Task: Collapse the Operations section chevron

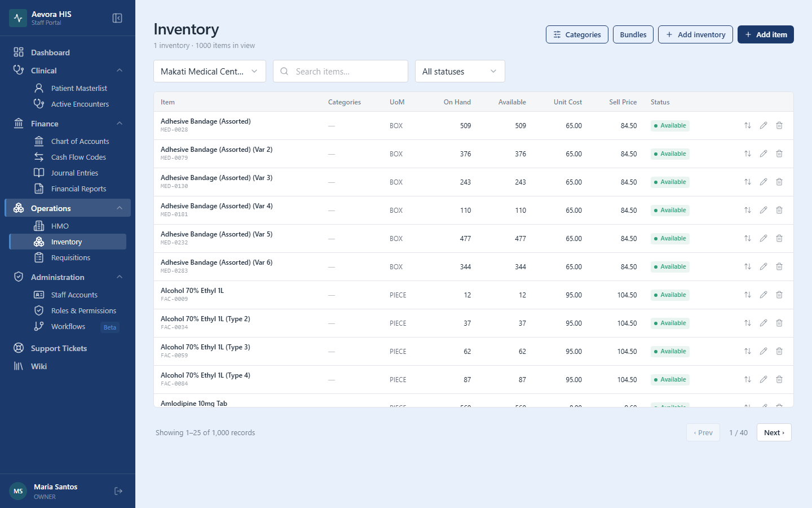Action: pyautogui.click(x=120, y=208)
